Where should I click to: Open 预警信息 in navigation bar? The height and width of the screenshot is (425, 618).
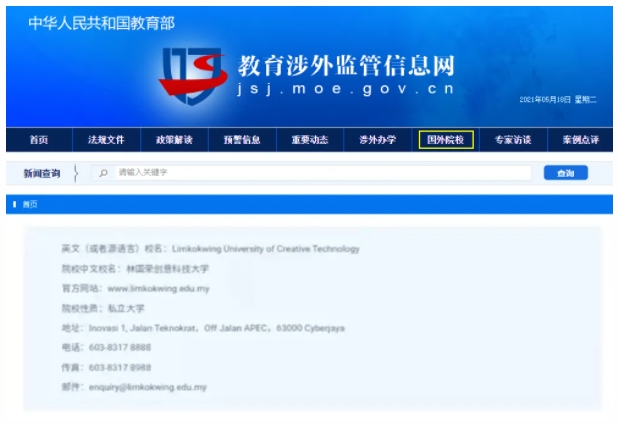242,140
